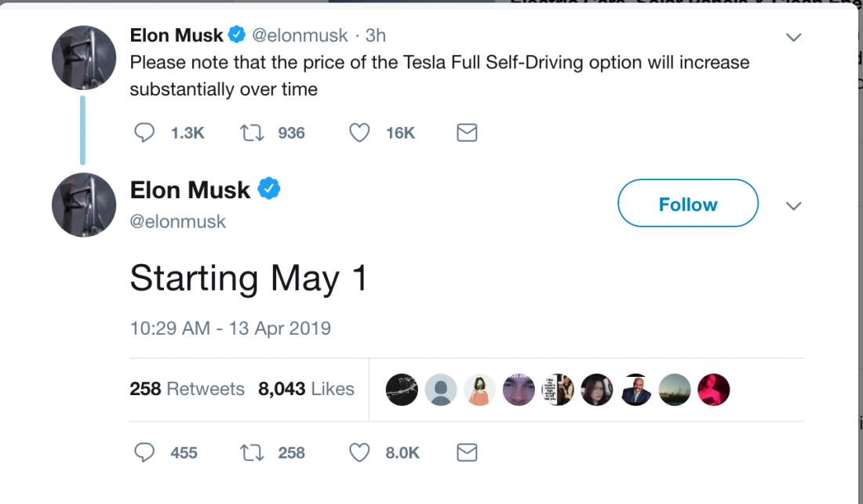Click Elon Musk's avatar on main tweet

click(84, 205)
